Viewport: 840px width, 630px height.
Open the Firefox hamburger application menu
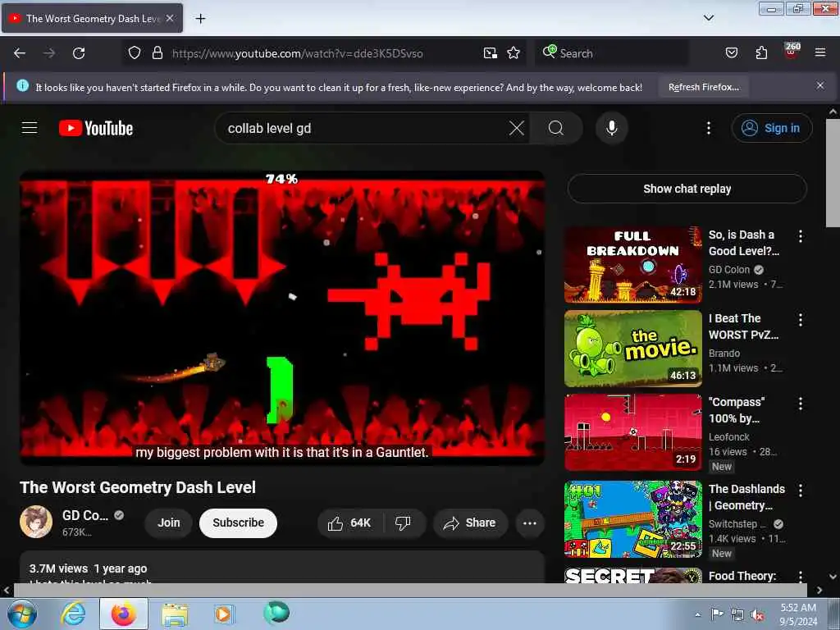tap(819, 53)
